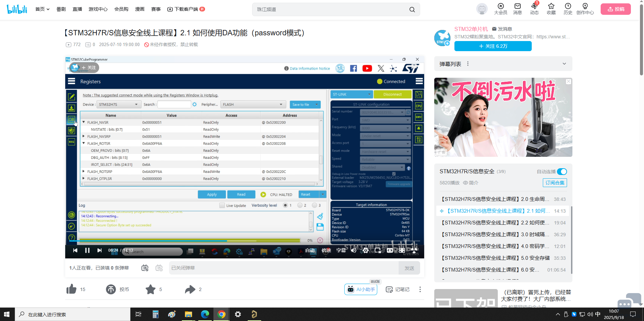Image resolution: width=644 pixels, height=321 pixels.
Task: Follow the uploader via 关注 6.2万
Action: tap(493, 46)
